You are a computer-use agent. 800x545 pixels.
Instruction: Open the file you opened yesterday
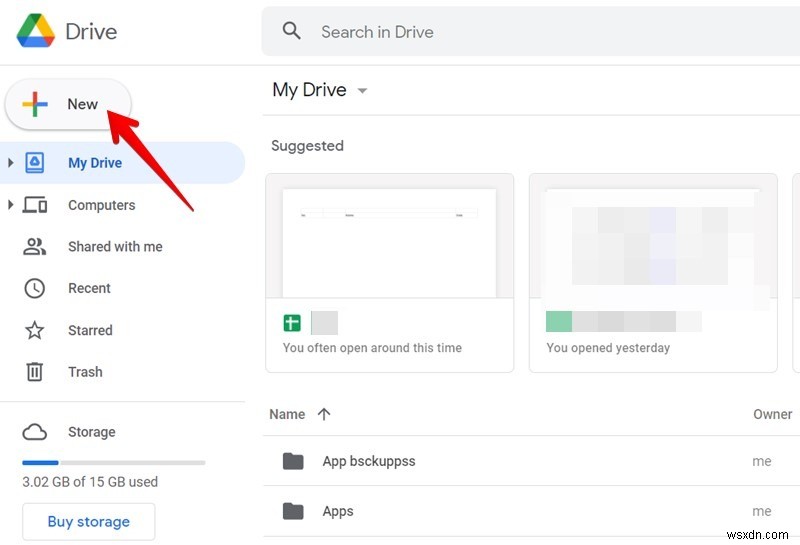[x=653, y=273]
